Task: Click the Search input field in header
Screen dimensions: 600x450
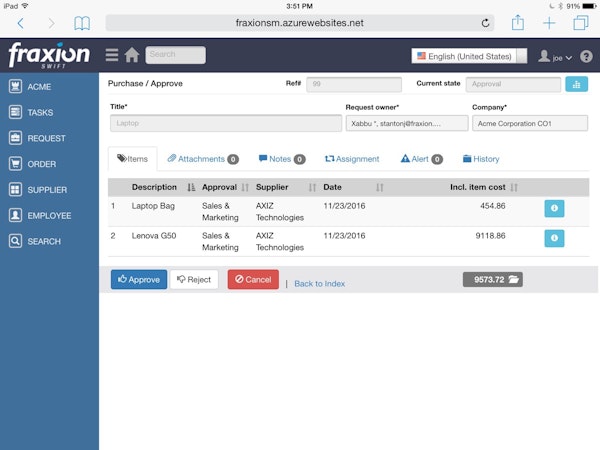Action: [x=175, y=55]
